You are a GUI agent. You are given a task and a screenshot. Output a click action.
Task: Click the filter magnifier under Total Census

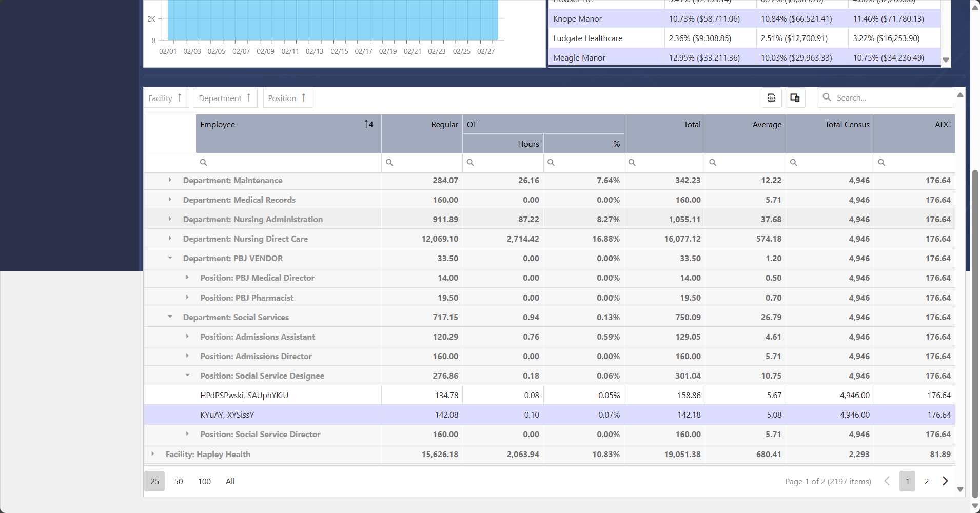[x=793, y=163]
